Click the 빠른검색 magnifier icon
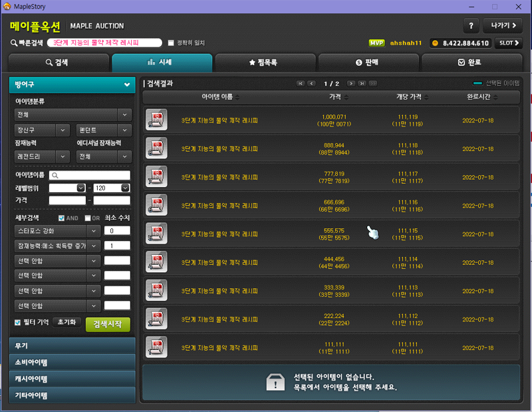The width and height of the screenshot is (532, 412). pyautogui.click(x=14, y=43)
